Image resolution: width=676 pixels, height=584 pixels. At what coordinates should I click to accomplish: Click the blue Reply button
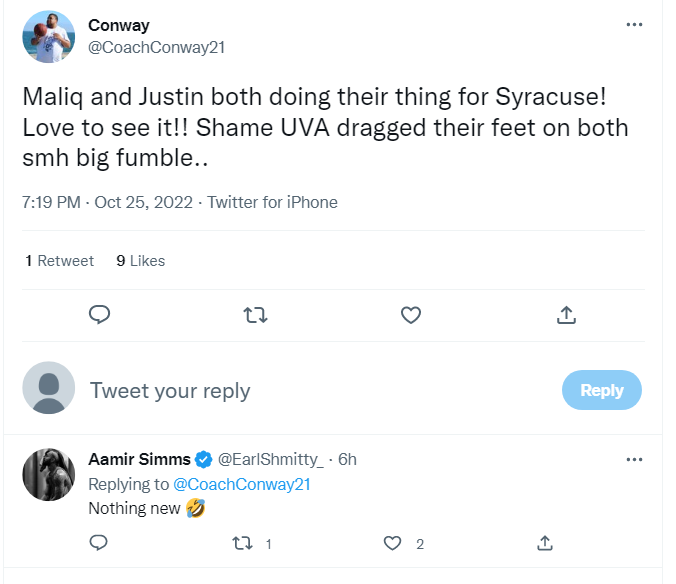601,390
